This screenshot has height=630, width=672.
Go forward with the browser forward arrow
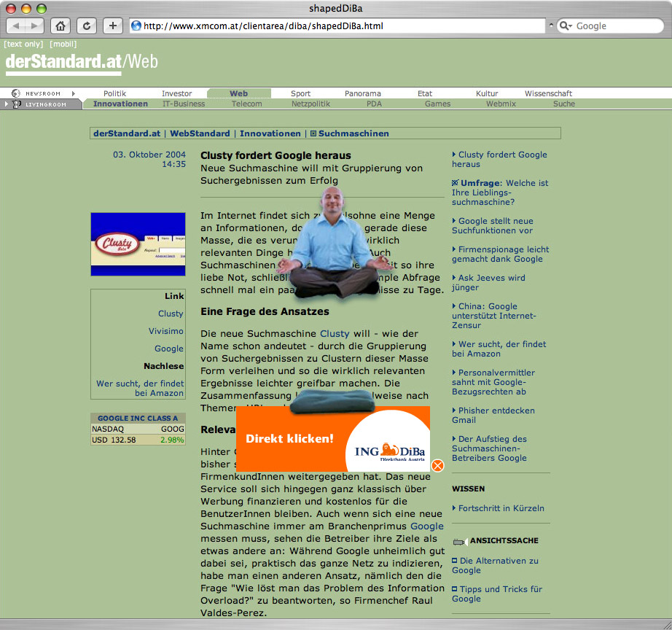pyautogui.click(x=35, y=26)
